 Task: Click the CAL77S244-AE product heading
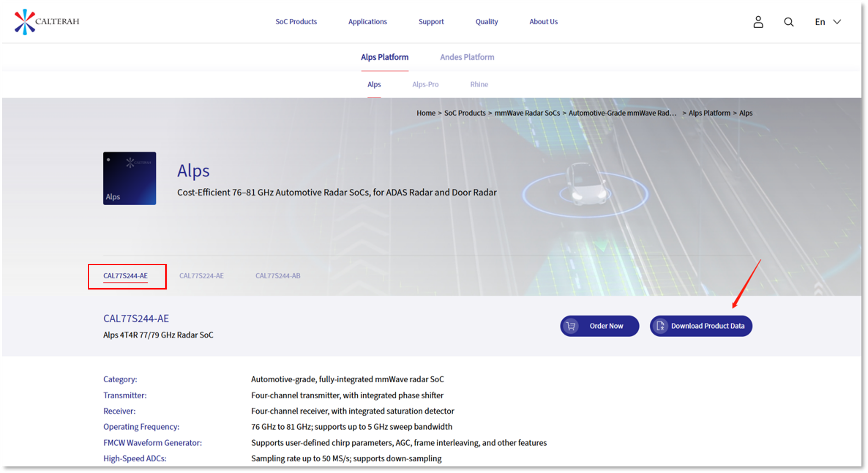click(x=136, y=319)
